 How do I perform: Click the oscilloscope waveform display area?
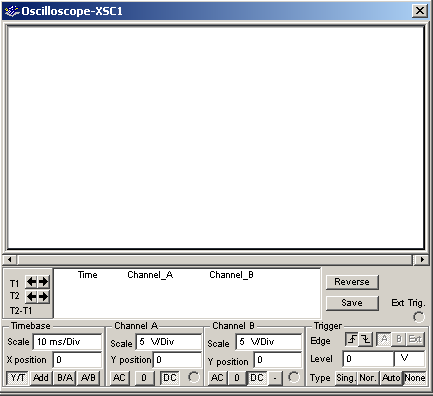click(x=216, y=138)
